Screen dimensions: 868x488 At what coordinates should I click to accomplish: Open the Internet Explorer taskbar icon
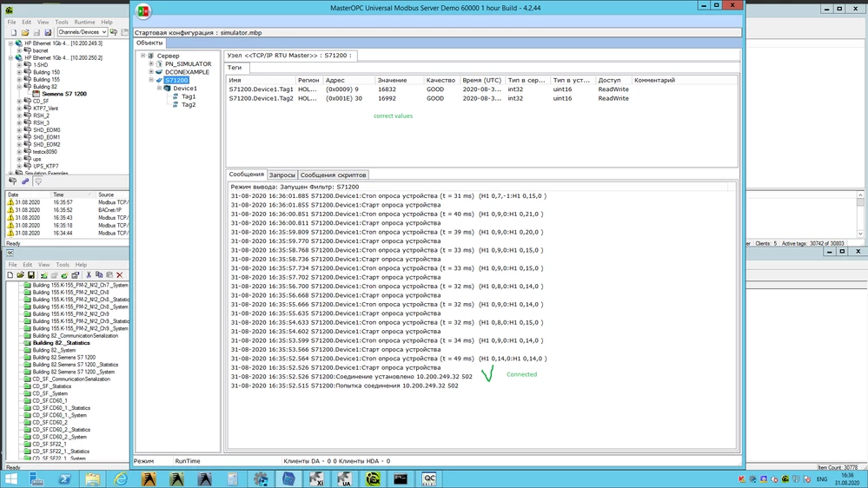[x=121, y=479]
